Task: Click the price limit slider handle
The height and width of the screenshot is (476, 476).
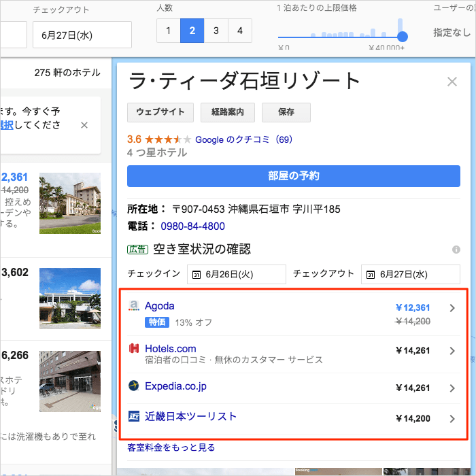Action: 403,37
